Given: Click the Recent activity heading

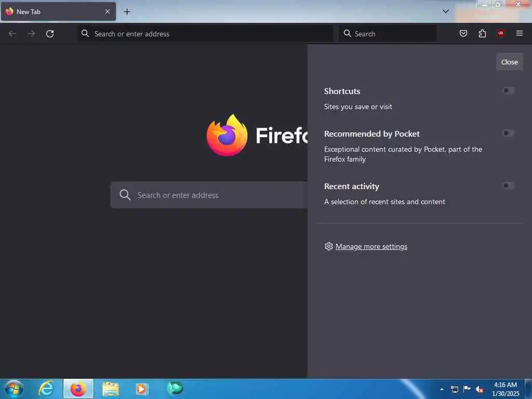Looking at the screenshot, I should click(352, 187).
